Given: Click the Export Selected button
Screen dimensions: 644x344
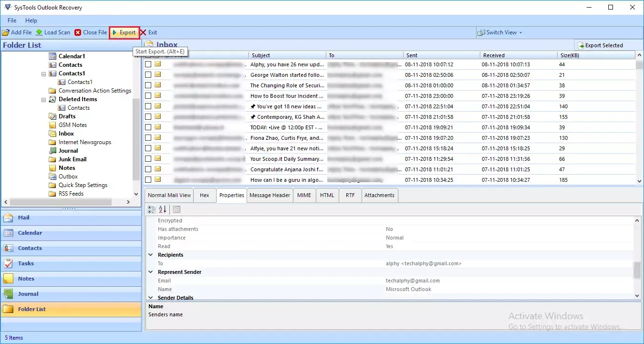Looking at the screenshot, I should (601, 45).
